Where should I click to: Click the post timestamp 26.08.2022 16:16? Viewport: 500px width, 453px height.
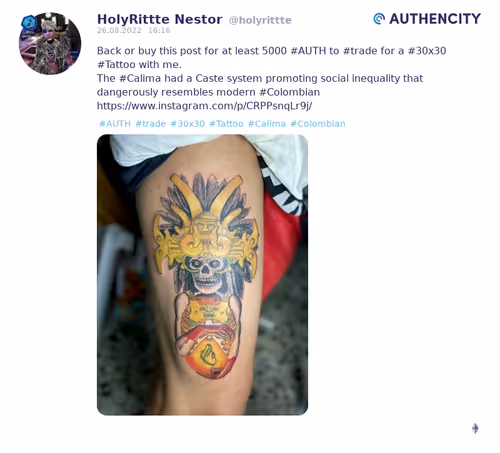click(x=134, y=30)
